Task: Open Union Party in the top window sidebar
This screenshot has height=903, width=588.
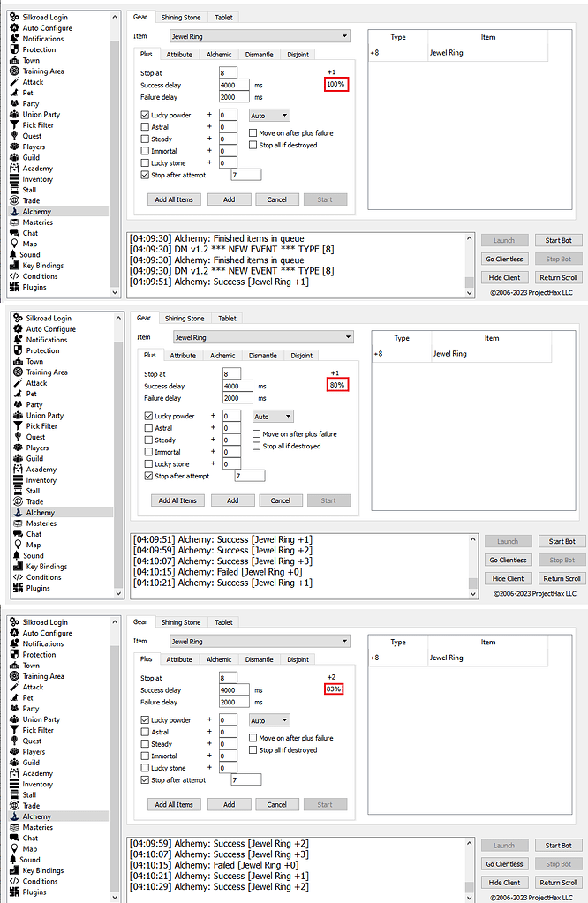Action: click(x=41, y=115)
